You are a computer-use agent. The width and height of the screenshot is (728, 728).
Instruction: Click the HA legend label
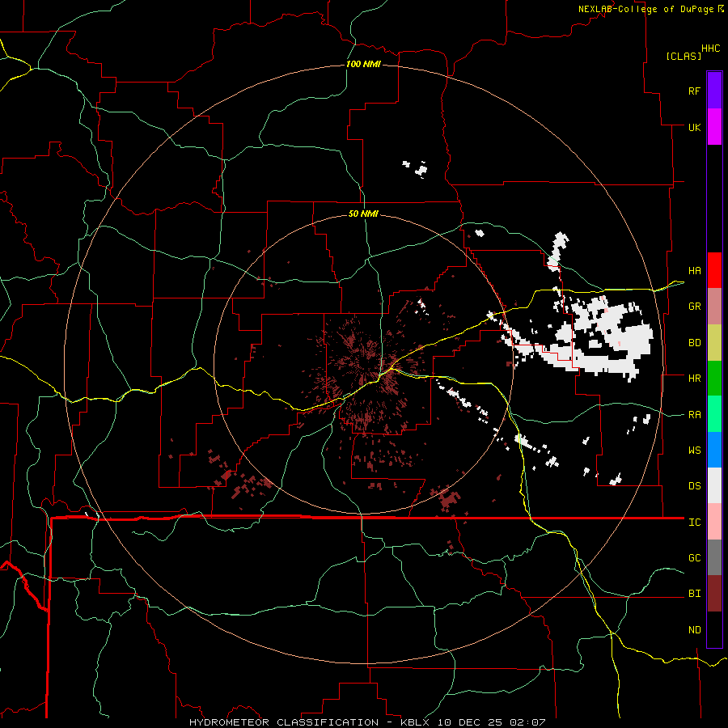(x=695, y=271)
